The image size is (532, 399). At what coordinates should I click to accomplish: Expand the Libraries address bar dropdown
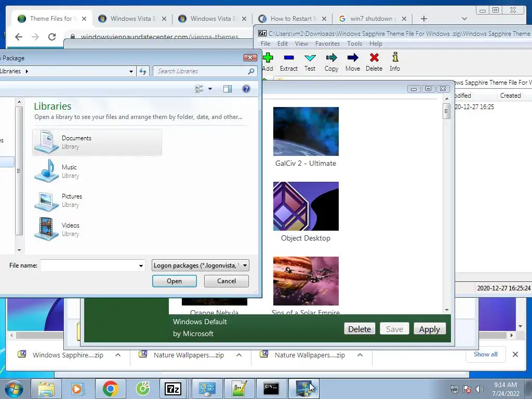point(131,71)
